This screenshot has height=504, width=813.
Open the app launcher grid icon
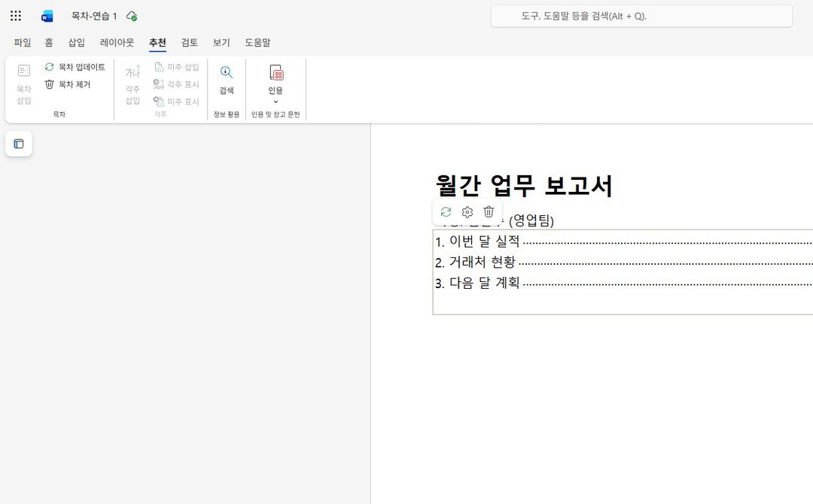pyautogui.click(x=16, y=16)
